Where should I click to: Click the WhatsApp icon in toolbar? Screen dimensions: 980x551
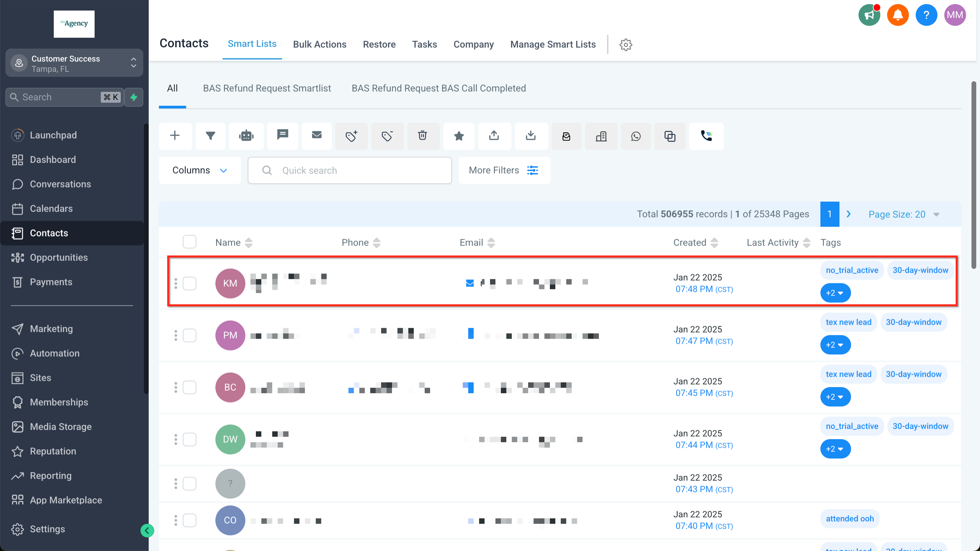635,136
